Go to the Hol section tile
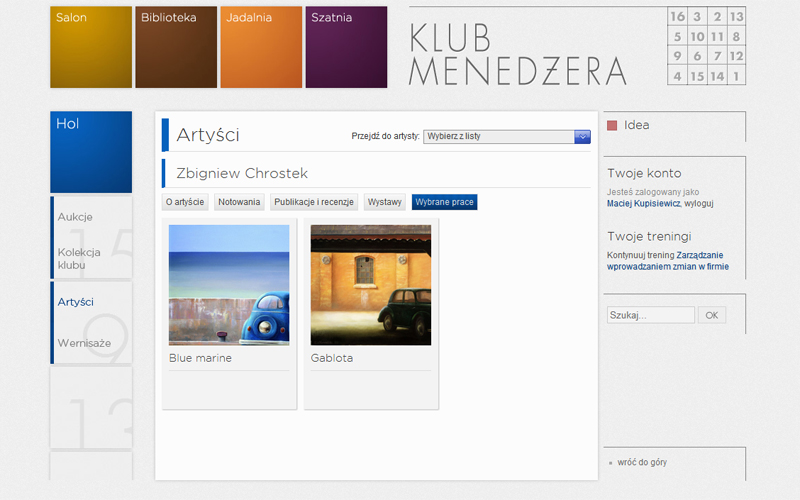The image size is (800, 500). 91,152
